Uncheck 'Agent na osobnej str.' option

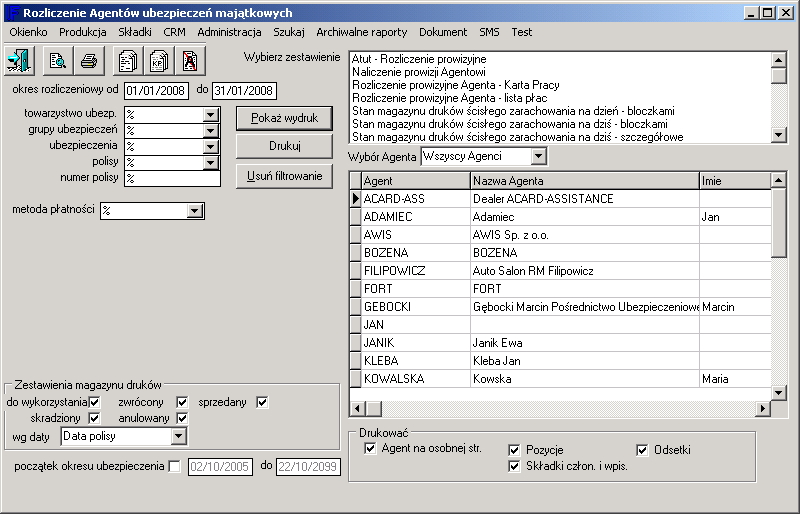370,448
